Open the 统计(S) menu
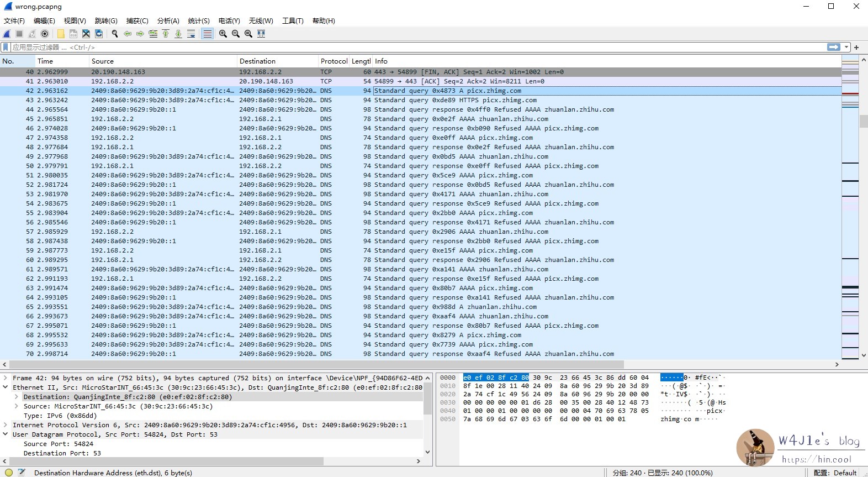The image size is (868, 477). 198,21
